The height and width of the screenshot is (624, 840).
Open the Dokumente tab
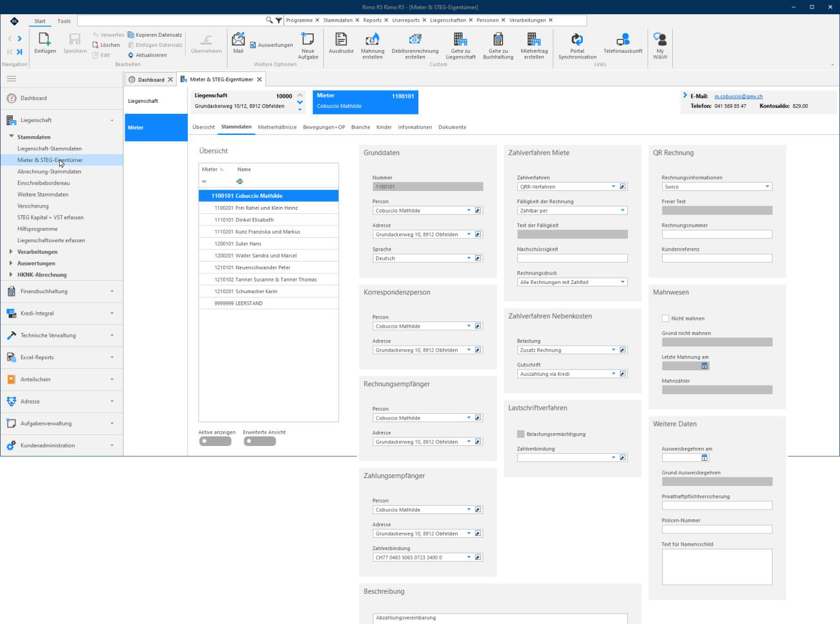tap(452, 127)
